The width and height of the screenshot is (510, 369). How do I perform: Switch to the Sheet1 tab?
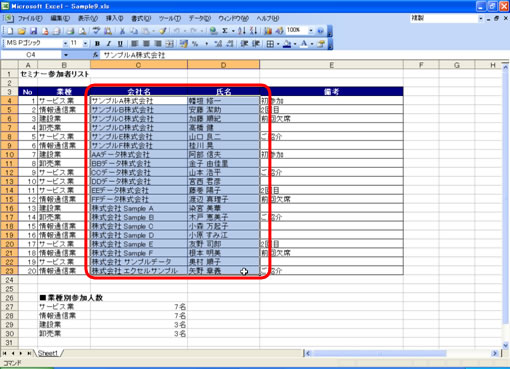[x=47, y=353]
